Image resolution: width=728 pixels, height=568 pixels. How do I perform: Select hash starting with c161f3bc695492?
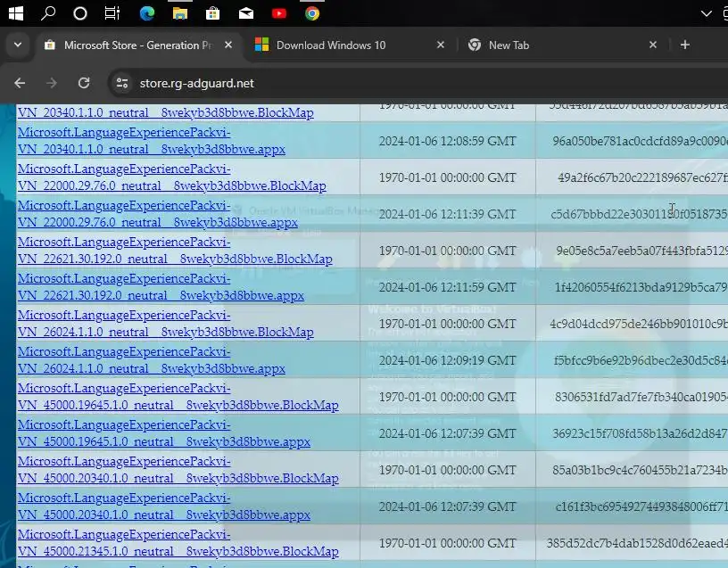(x=641, y=506)
